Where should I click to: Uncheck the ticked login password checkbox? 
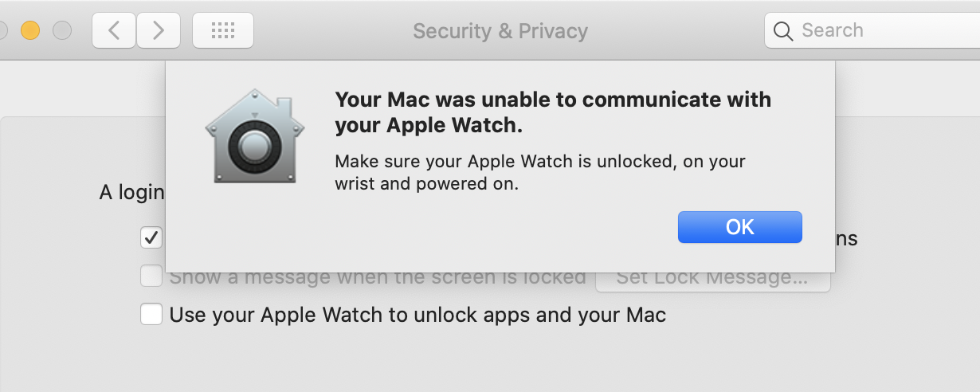tap(151, 237)
